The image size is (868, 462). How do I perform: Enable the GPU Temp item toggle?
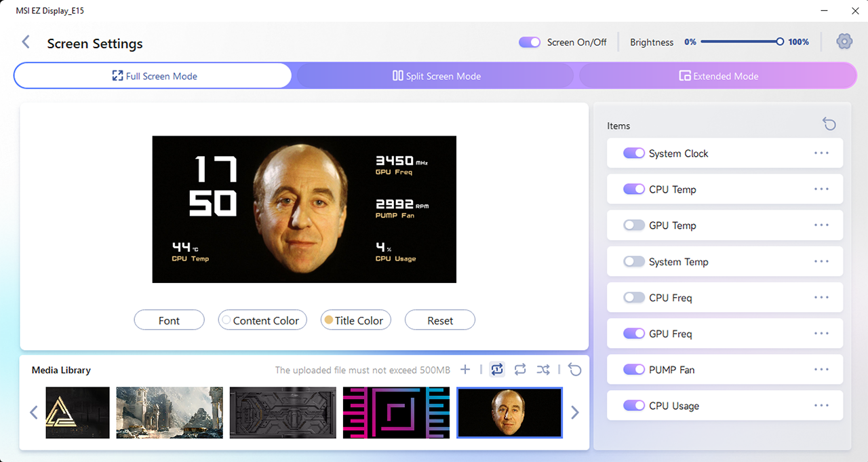point(634,225)
